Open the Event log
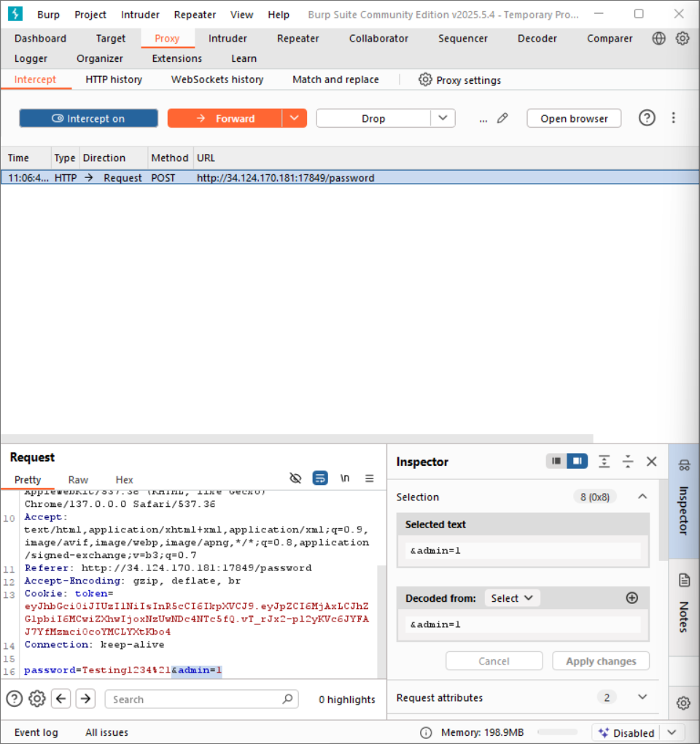The width and height of the screenshot is (700, 744). (x=36, y=732)
